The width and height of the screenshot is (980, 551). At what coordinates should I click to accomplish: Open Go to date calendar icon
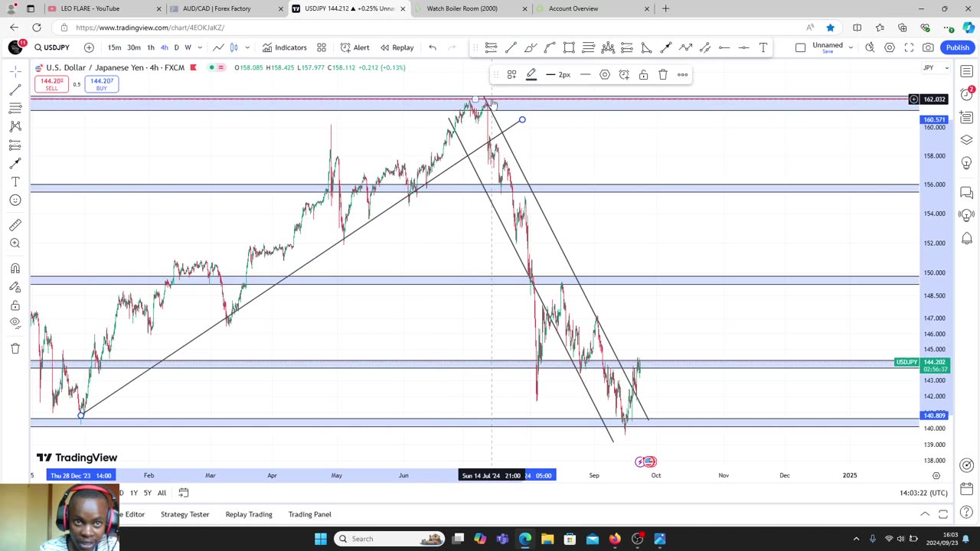(184, 493)
